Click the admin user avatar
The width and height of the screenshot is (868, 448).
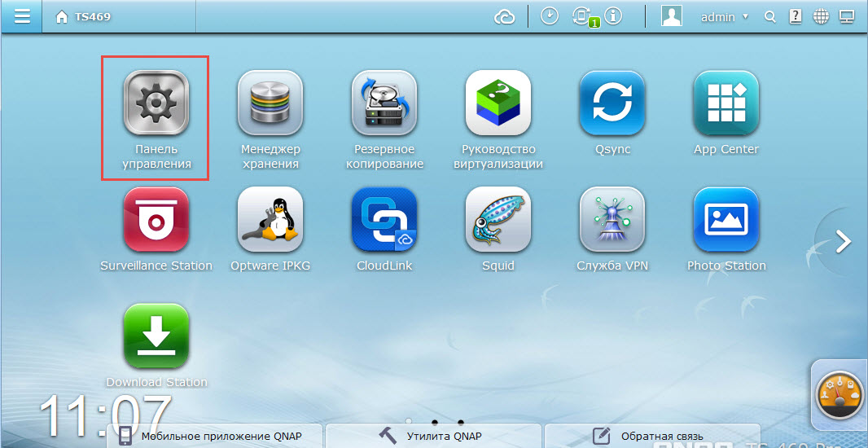click(671, 16)
